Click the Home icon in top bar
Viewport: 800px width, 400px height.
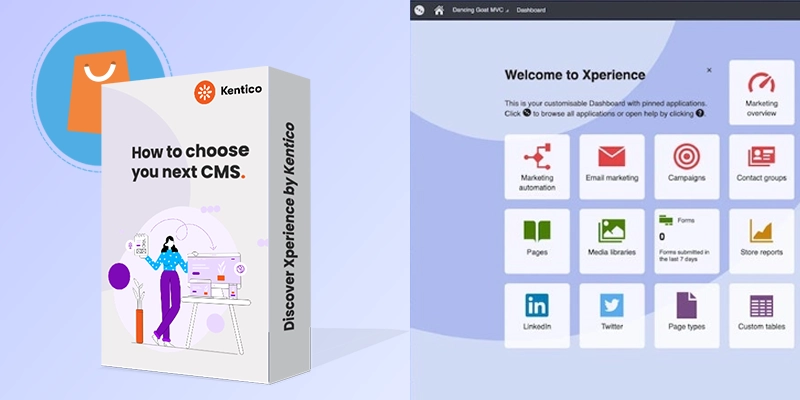tap(439, 10)
